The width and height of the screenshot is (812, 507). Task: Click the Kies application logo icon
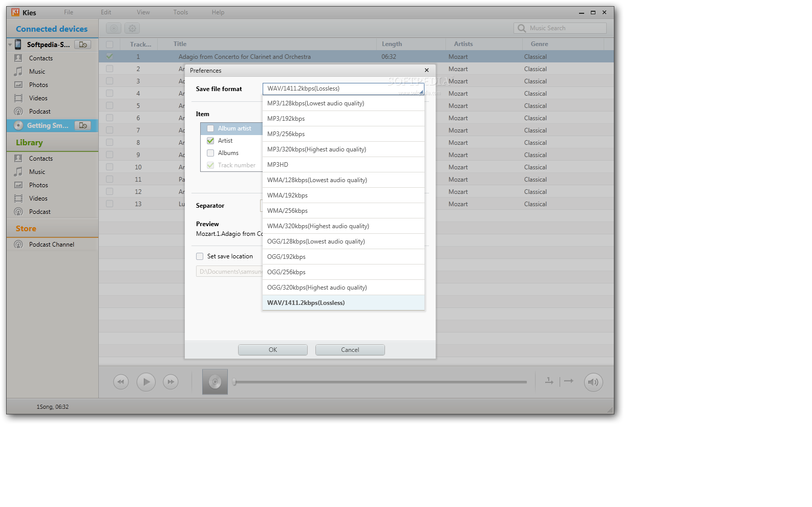[15, 12]
